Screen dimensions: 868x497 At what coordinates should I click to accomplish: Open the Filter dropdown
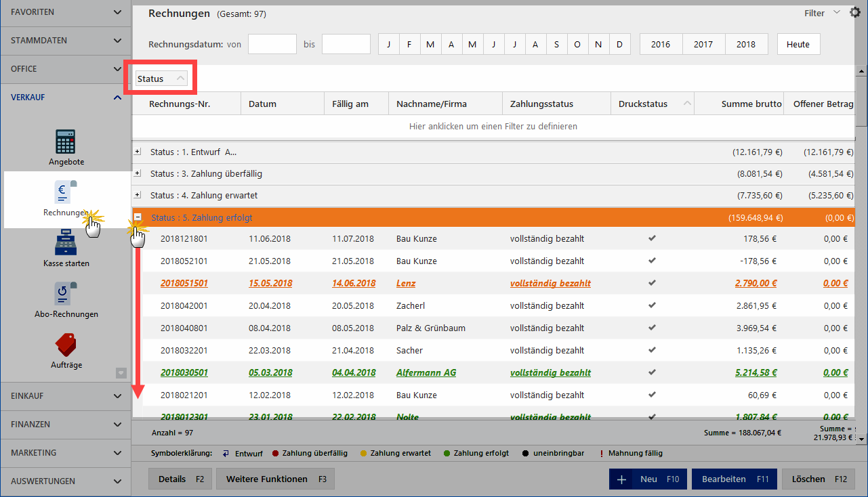click(822, 13)
